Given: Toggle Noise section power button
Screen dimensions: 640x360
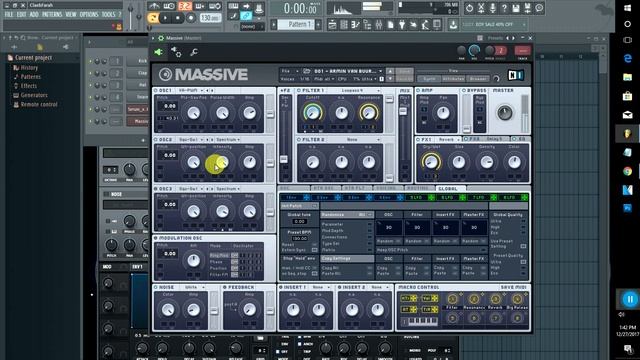Looking at the screenshot, I should (x=156, y=287).
